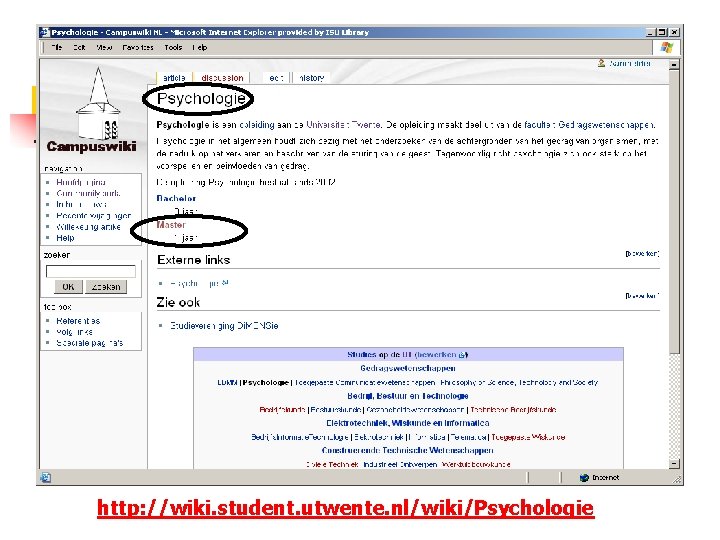Switch to the edit tab
Screen dimensions: 720x540
[x=276, y=78]
